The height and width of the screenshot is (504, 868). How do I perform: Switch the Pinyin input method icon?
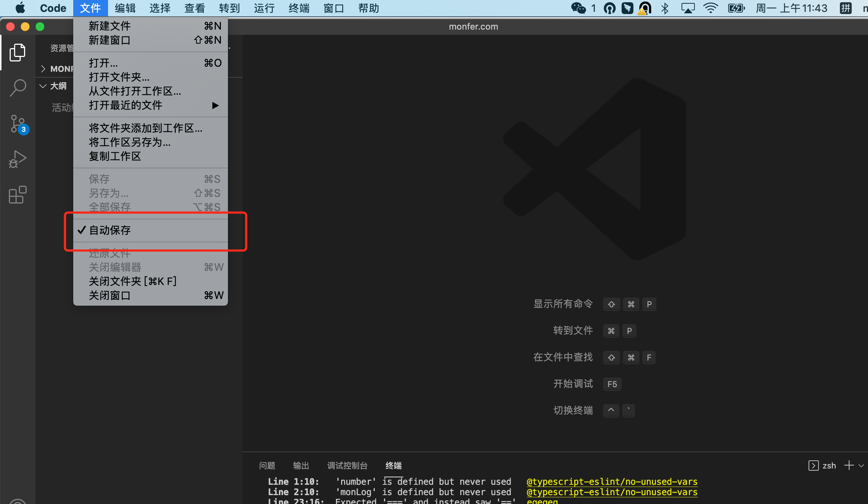coord(846,8)
